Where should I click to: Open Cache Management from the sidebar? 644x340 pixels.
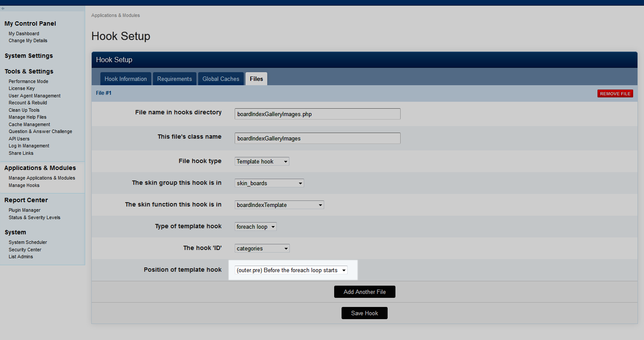(x=29, y=124)
